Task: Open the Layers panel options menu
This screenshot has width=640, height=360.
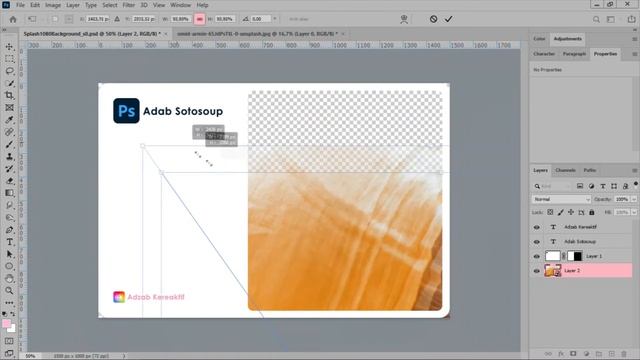Action: pyautogui.click(x=634, y=171)
